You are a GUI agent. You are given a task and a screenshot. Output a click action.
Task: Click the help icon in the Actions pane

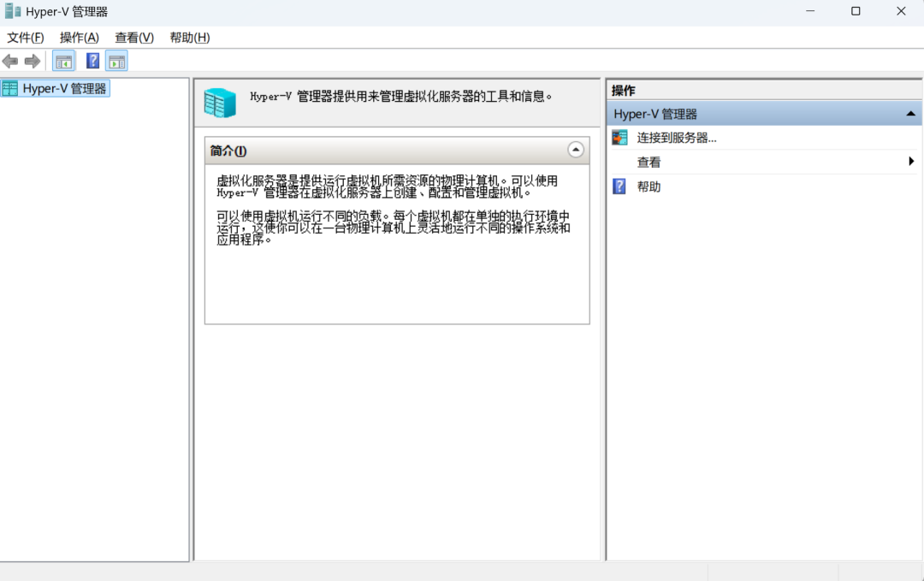[619, 187]
